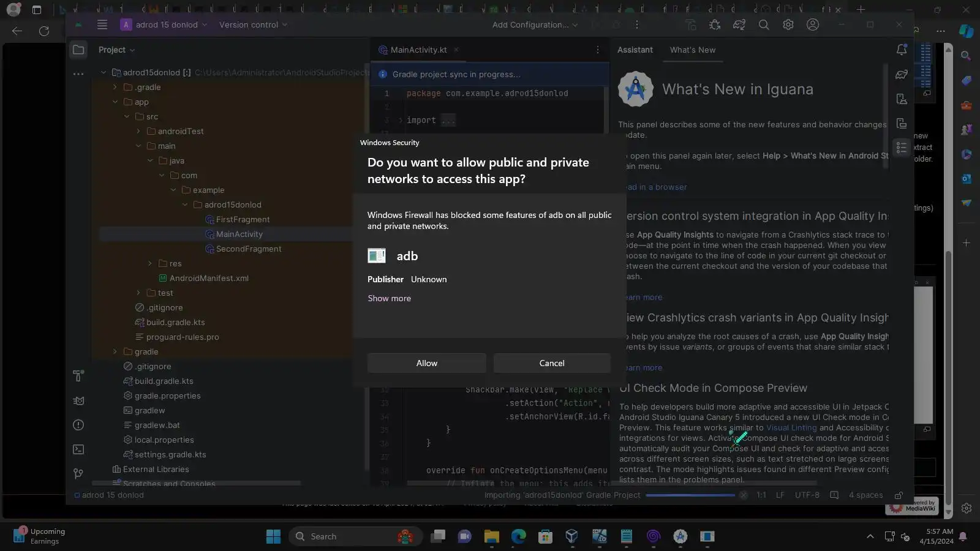Open the Terminal tool window icon
This screenshot has width=980, height=551.
point(78,449)
